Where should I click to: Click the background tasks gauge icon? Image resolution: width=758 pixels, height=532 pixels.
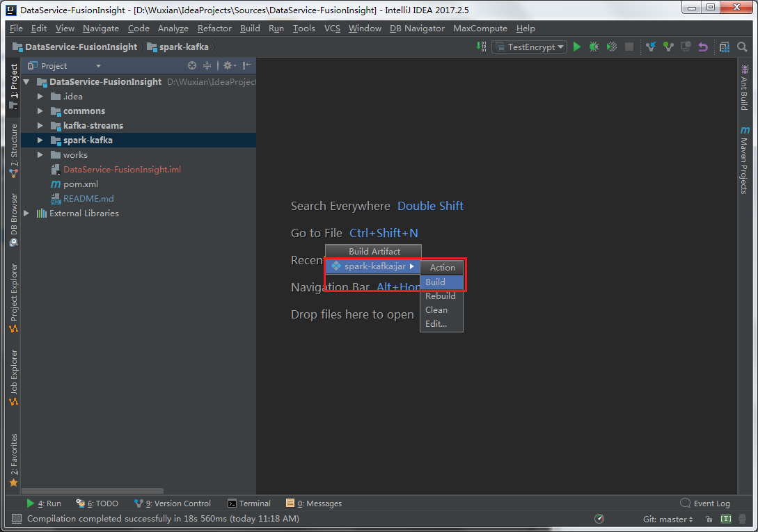tap(599, 519)
